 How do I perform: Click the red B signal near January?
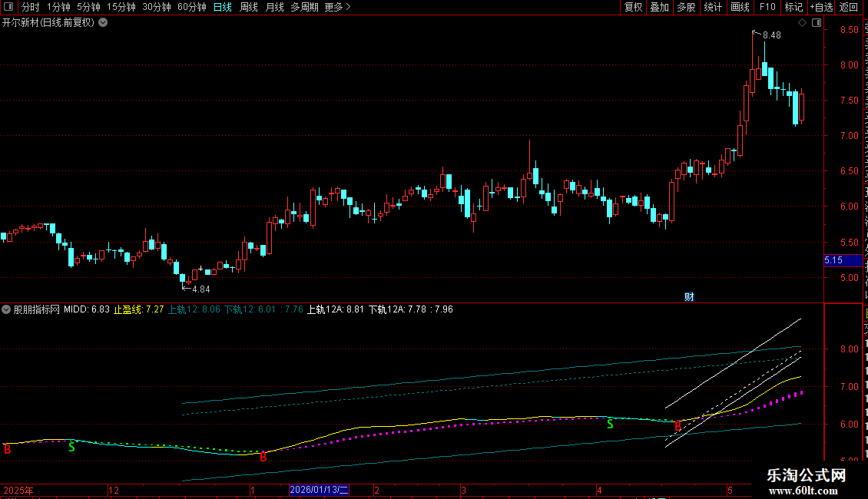(263, 457)
